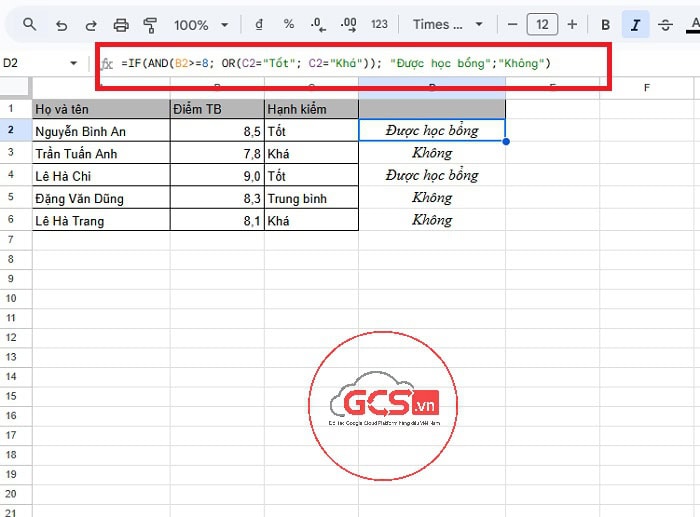Apply percent format to cell
This screenshot has height=517, width=700.
pos(289,24)
